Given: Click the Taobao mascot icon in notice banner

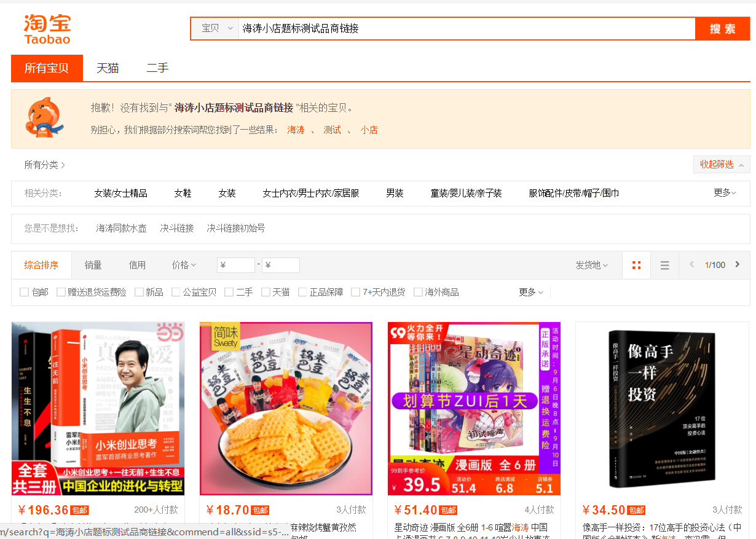Looking at the screenshot, I should (x=43, y=118).
